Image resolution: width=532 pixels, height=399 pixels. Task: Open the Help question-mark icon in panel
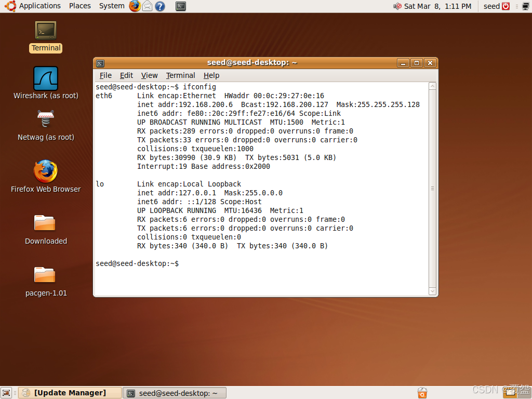tap(160, 6)
